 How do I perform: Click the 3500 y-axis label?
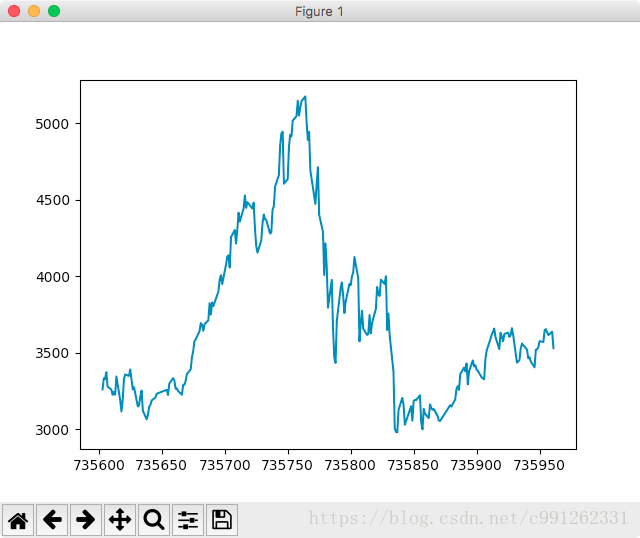[x=52, y=353]
